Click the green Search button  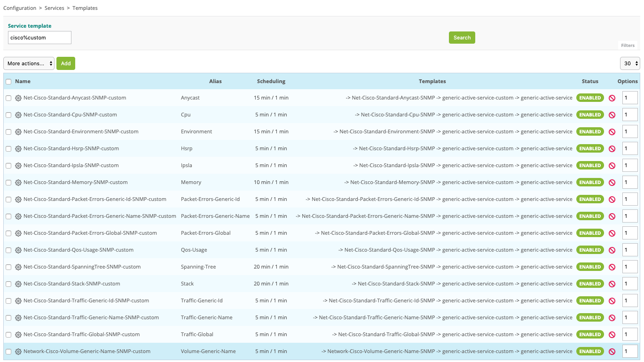462,38
